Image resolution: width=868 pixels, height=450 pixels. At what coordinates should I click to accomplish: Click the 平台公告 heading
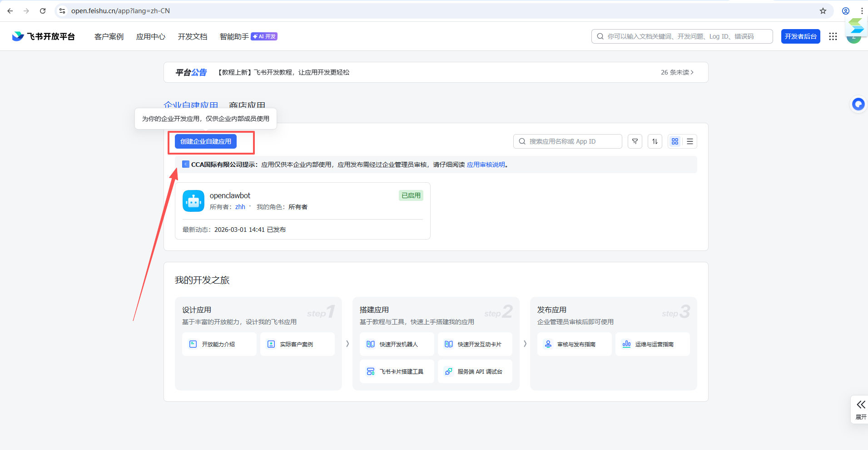coord(191,72)
